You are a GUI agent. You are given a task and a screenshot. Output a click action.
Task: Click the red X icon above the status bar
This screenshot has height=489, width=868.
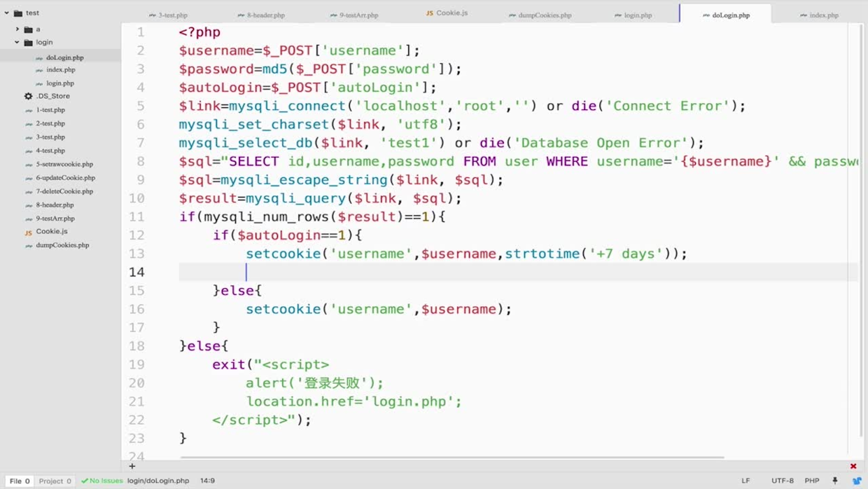853,467
